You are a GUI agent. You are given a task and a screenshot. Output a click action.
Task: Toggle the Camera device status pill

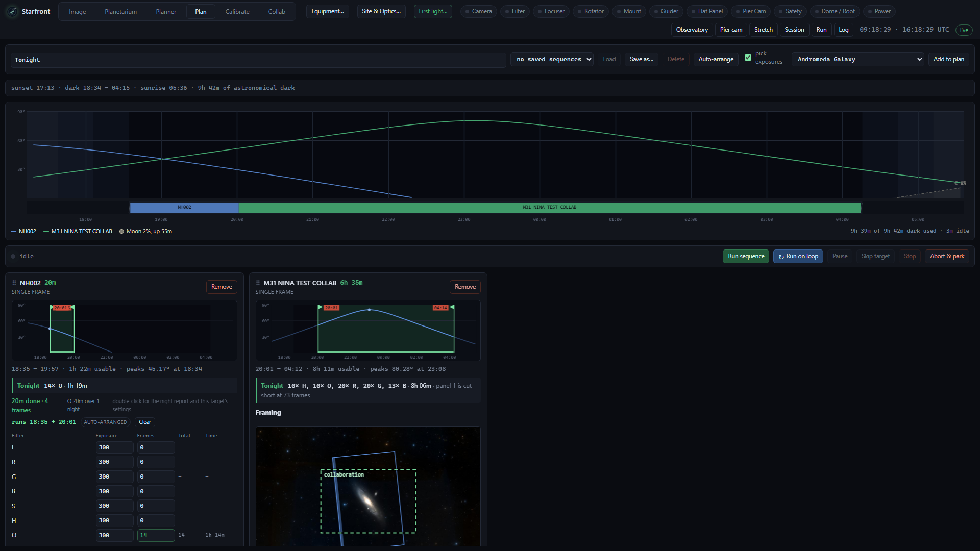pos(478,11)
